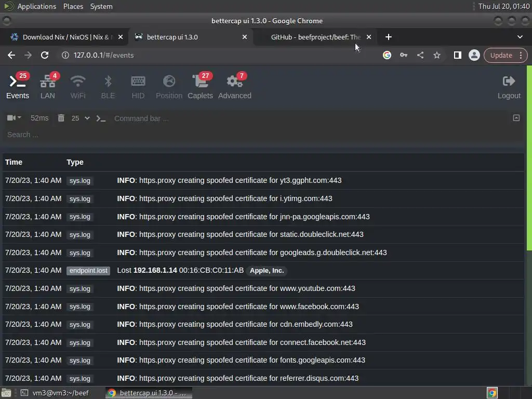Open the Applications menu
Viewport: 532px width, 399px height.
click(x=37, y=6)
